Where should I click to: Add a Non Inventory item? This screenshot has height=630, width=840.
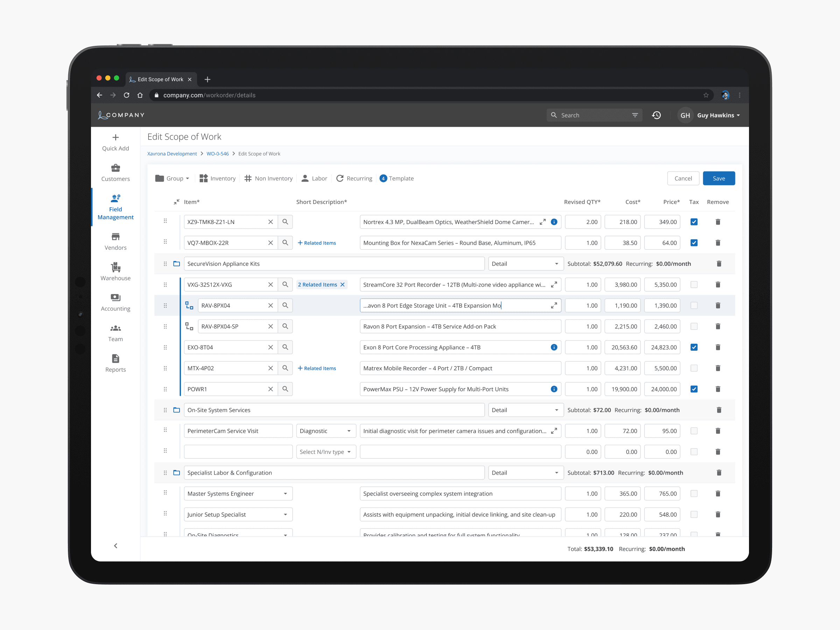tap(268, 178)
